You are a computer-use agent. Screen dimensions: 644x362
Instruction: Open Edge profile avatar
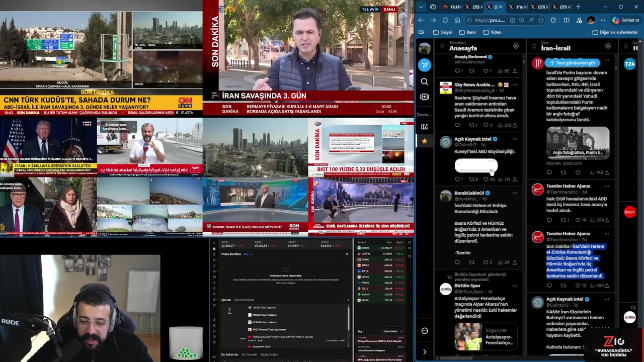point(591,20)
